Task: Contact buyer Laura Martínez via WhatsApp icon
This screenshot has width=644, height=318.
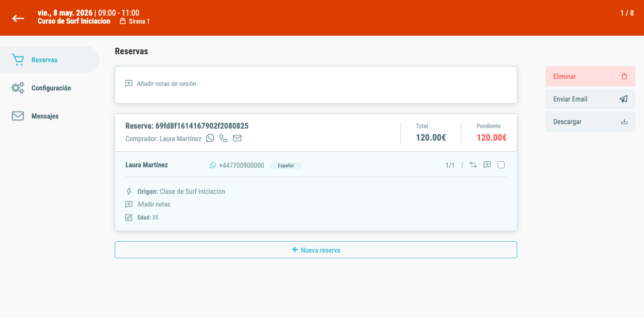Action: [210, 138]
